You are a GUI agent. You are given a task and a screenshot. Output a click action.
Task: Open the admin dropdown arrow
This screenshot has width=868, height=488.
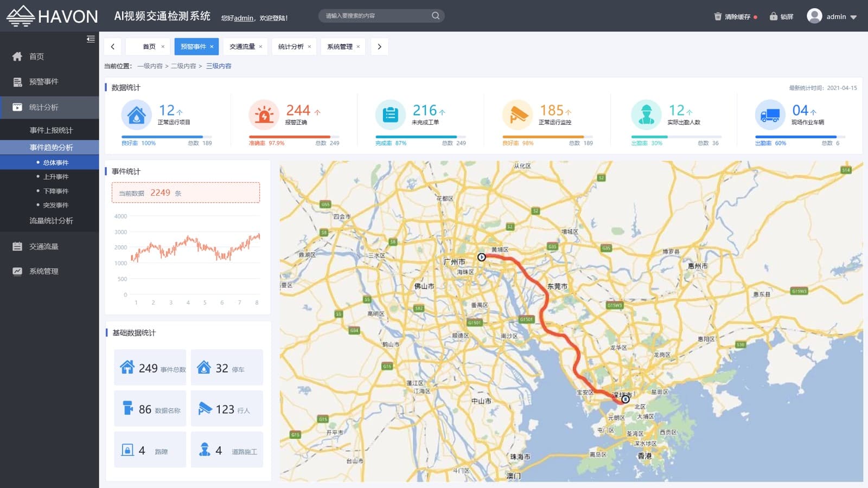[x=853, y=17]
